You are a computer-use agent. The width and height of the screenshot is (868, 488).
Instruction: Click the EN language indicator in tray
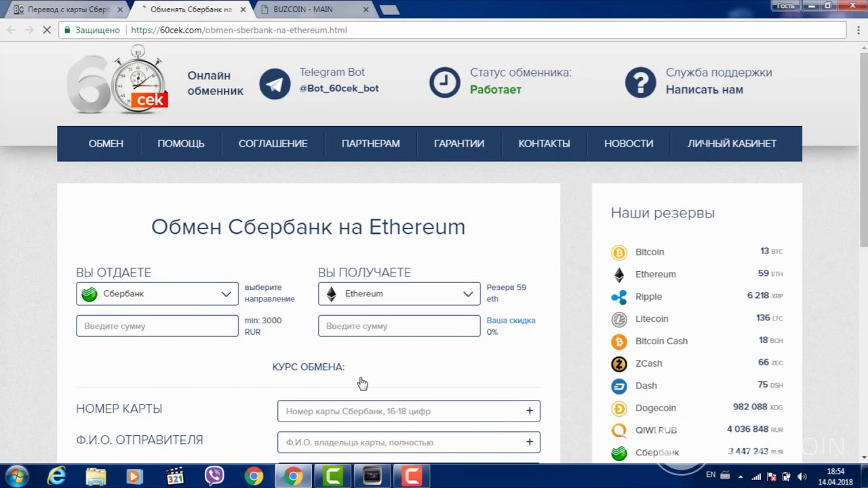(711, 475)
